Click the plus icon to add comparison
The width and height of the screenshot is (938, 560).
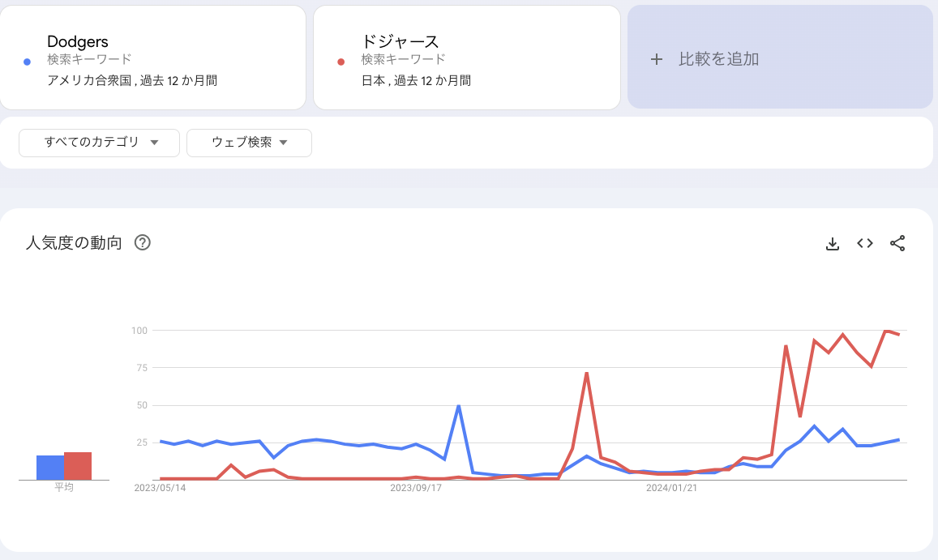(656, 59)
